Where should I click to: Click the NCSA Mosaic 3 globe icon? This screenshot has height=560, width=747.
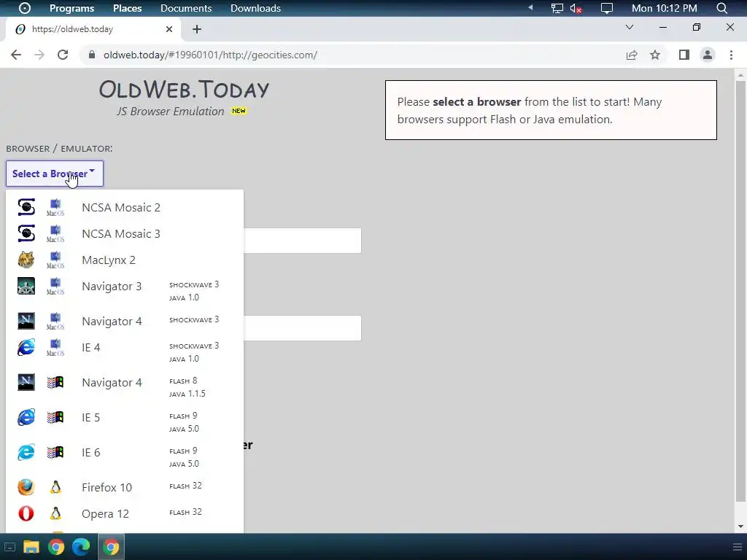click(x=26, y=233)
